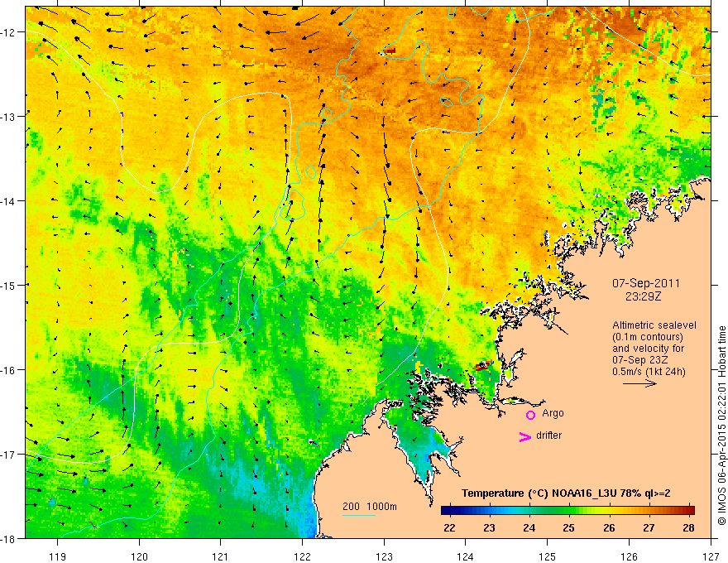The image size is (728, 563).
Task: Click the magenta Argo circle legend symbol
Action: tap(530, 415)
